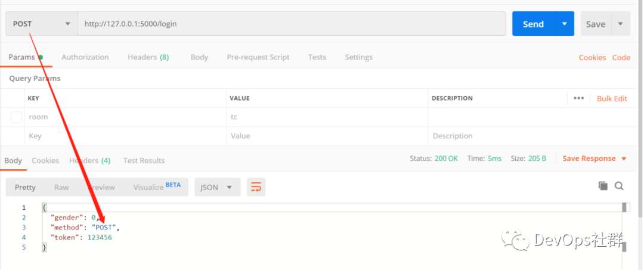Open the request Settings tab
This screenshot has width=644, height=270.
(358, 57)
